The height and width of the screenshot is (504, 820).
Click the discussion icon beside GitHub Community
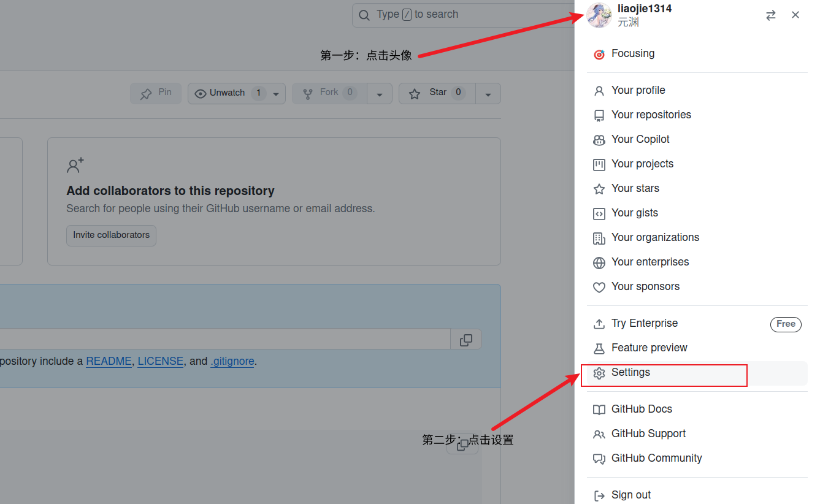click(599, 459)
